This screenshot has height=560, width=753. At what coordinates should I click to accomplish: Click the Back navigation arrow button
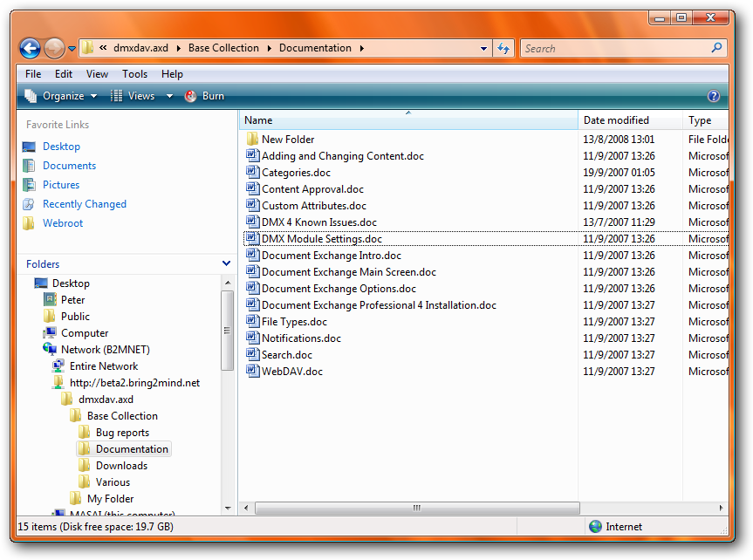coord(30,48)
